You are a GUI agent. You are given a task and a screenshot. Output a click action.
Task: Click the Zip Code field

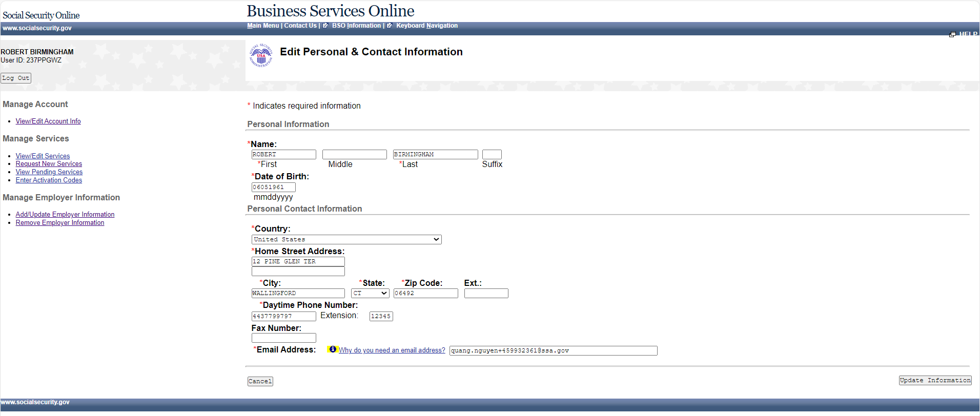425,293
